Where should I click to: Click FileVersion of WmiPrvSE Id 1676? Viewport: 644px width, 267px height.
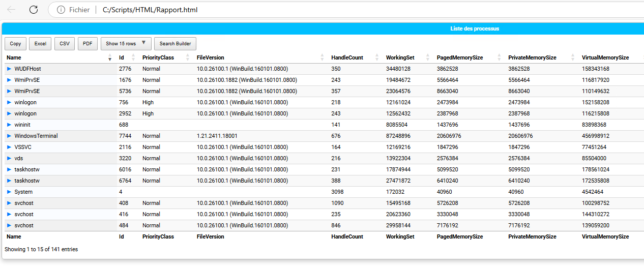247,80
